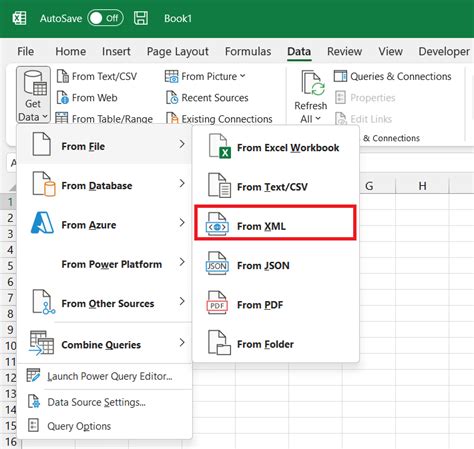The image size is (474, 449).
Task: Click the Data ribbon tab
Action: [x=299, y=51]
